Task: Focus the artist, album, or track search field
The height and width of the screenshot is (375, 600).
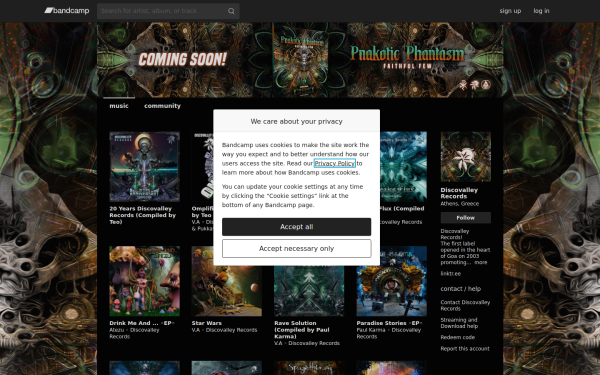Action: (x=168, y=11)
